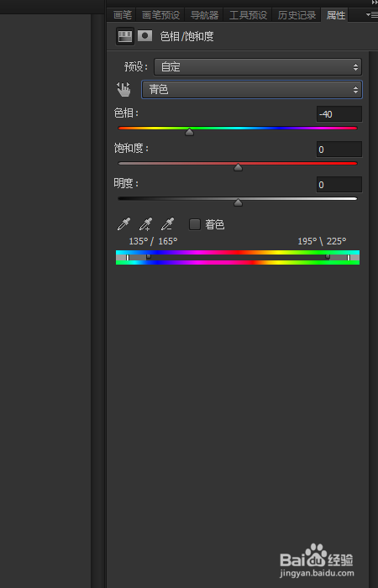Select the add to sample eyedropper
This screenshot has width=378, height=588.
(x=145, y=224)
